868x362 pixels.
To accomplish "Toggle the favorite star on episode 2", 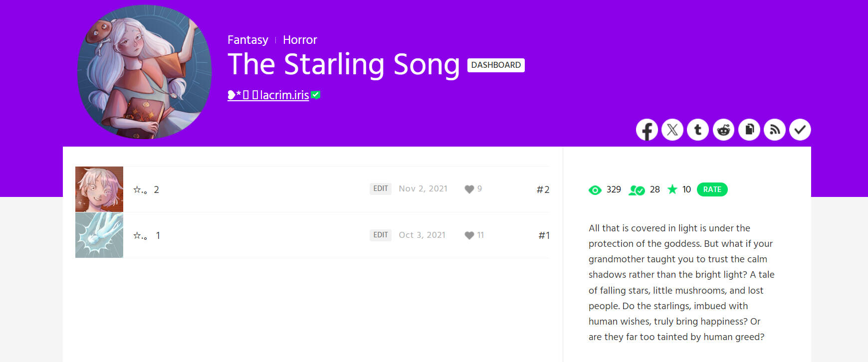I will pyautogui.click(x=138, y=189).
